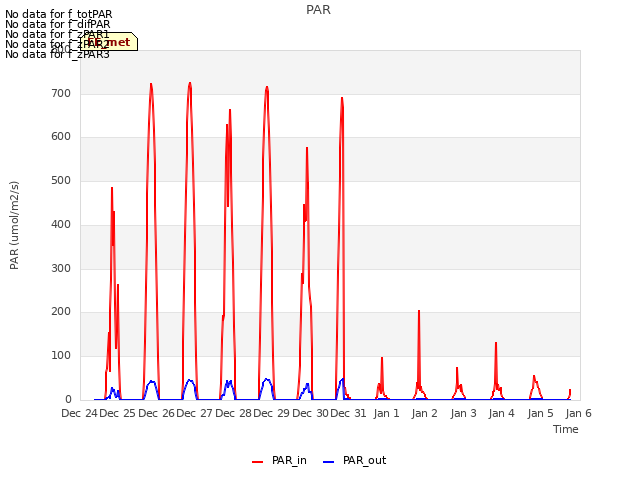Click the Dec 30 x-axis tick label

click(310, 413)
